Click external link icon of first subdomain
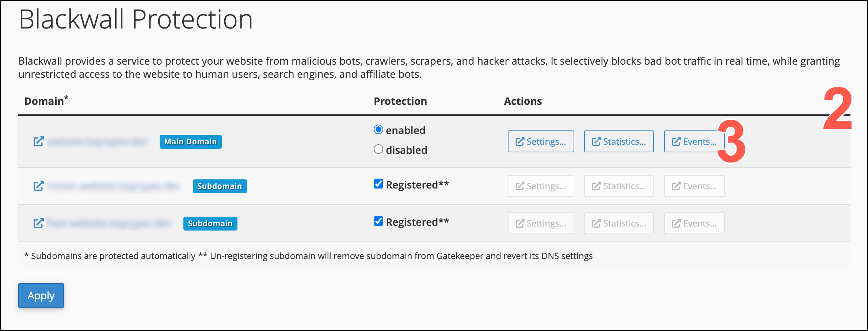Screen dimensions: 868x331 [x=38, y=186]
